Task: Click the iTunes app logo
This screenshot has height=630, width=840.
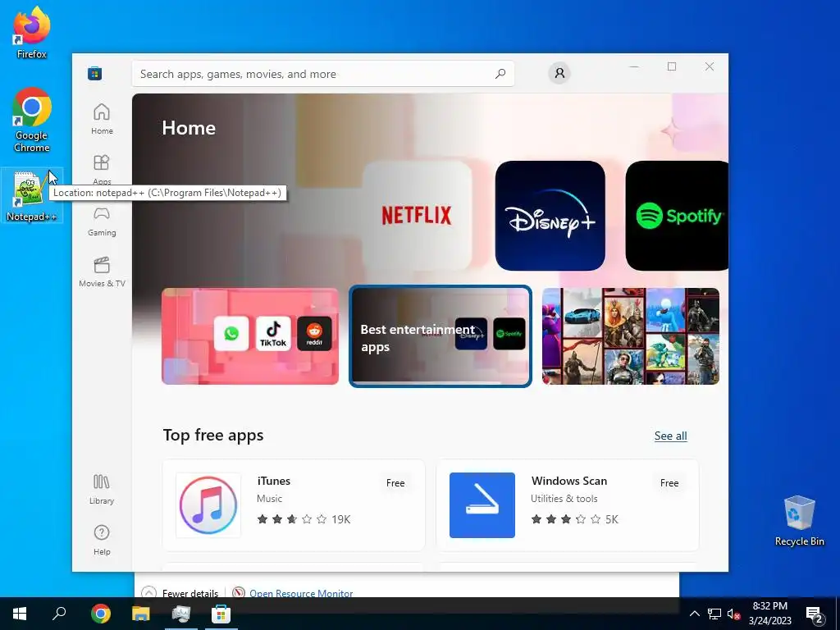Action: pos(208,505)
